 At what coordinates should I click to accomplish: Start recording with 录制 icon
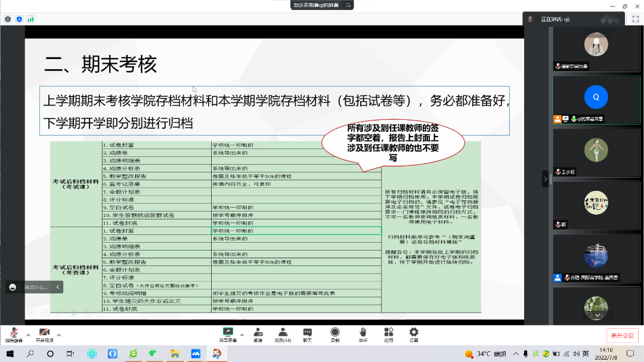(x=335, y=335)
